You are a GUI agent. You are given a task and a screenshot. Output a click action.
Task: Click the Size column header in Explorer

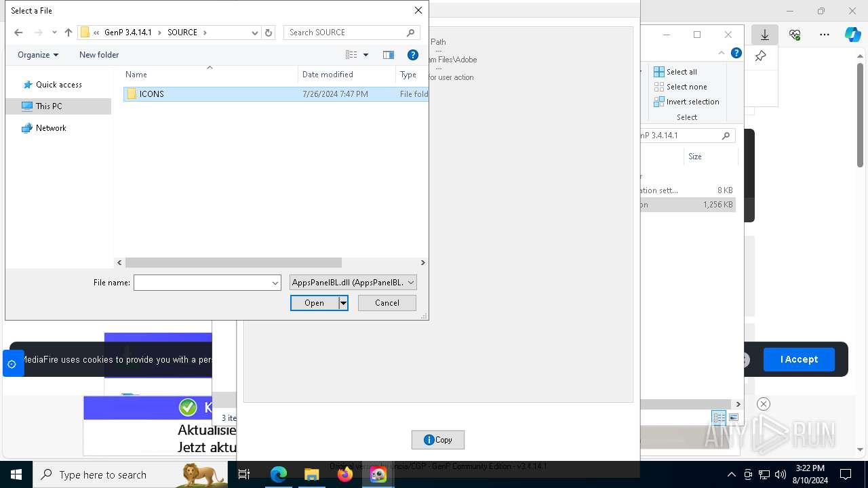(695, 157)
